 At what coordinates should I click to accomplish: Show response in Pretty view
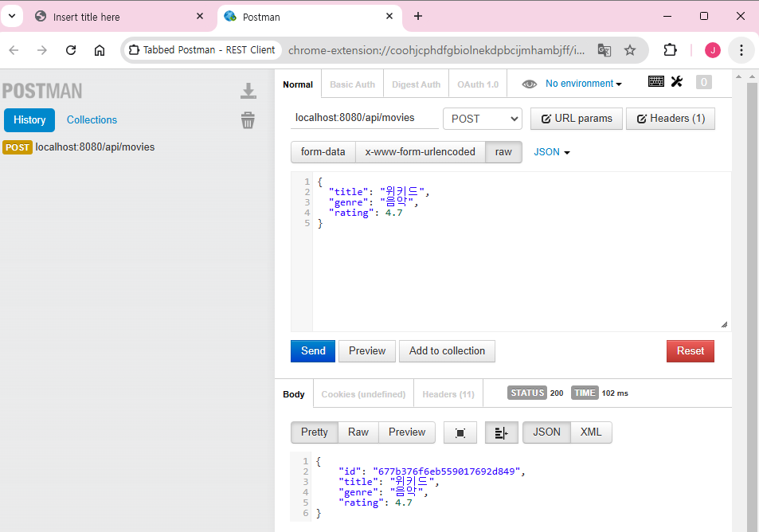pyautogui.click(x=314, y=432)
